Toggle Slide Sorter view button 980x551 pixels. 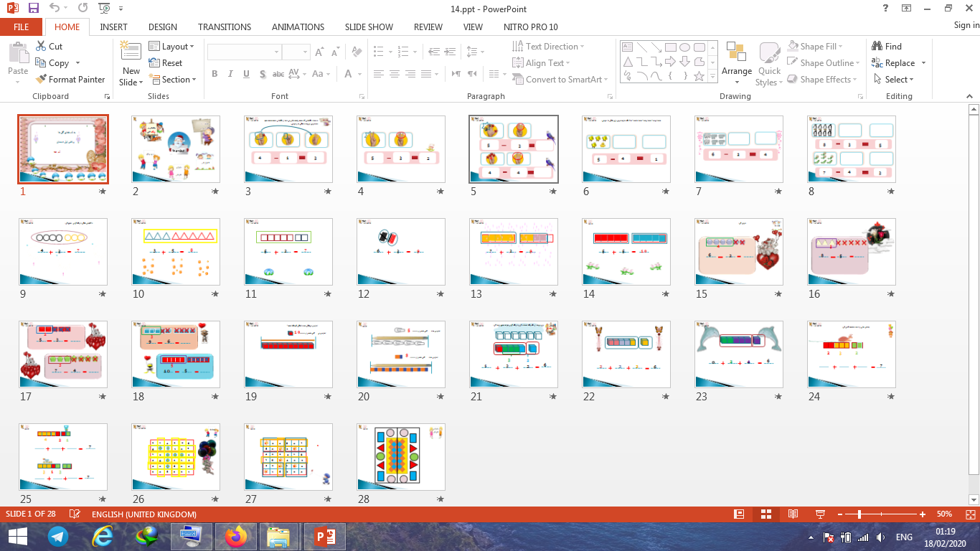(x=766, y=514)
